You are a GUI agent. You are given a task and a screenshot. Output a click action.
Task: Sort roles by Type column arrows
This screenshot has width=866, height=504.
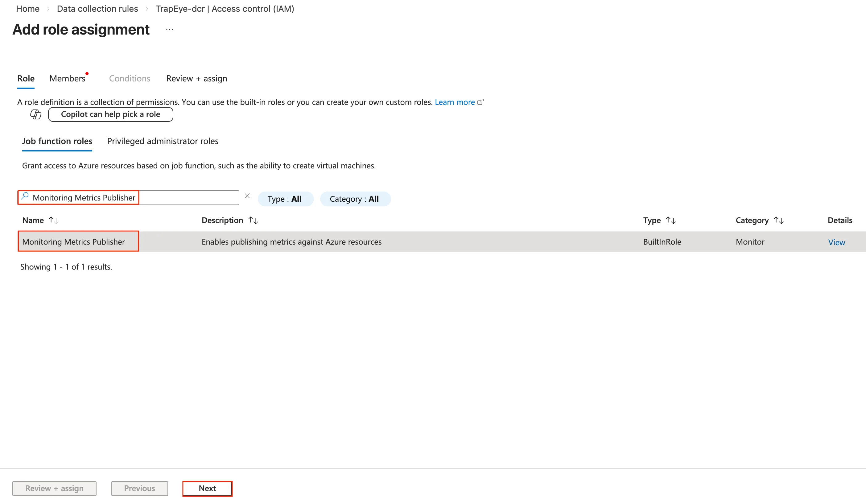[x=671, y=220]
